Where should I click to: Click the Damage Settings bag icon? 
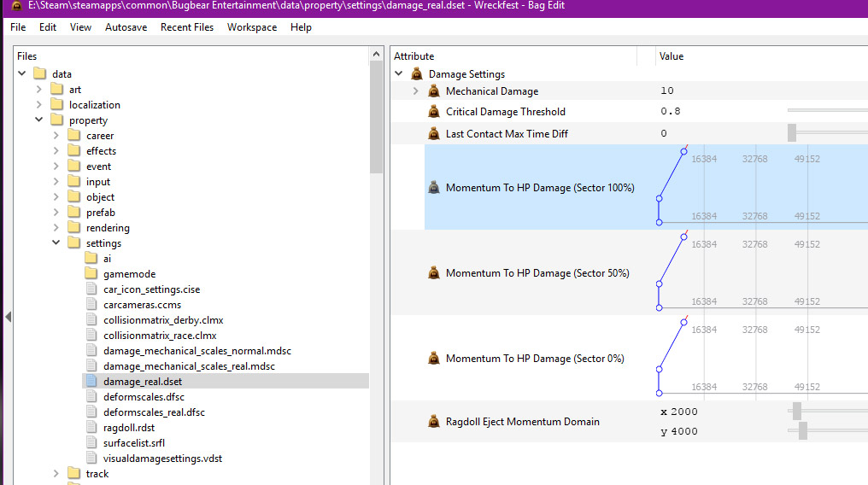pyautogui.click(x=417, y=73)
